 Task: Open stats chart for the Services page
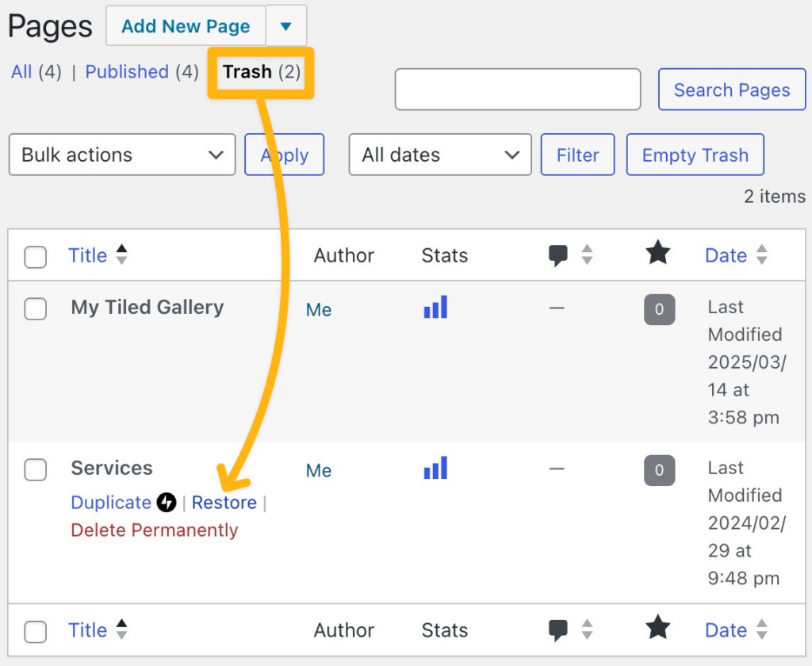pos(435,469)
